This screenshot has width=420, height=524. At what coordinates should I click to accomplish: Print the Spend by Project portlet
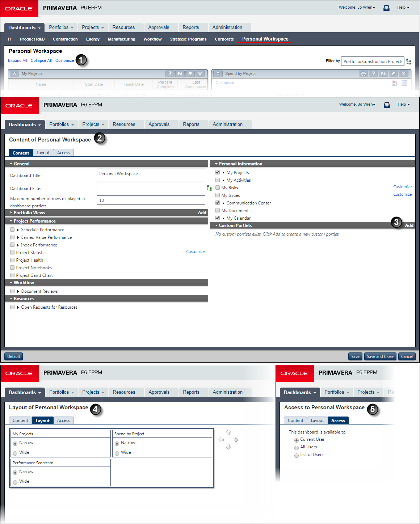(364, 73)
